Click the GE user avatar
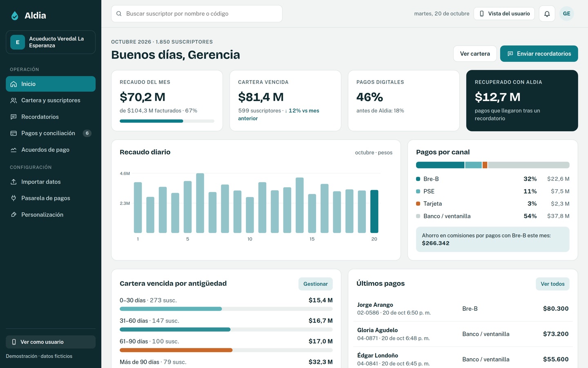 click(x=566, y=13)
